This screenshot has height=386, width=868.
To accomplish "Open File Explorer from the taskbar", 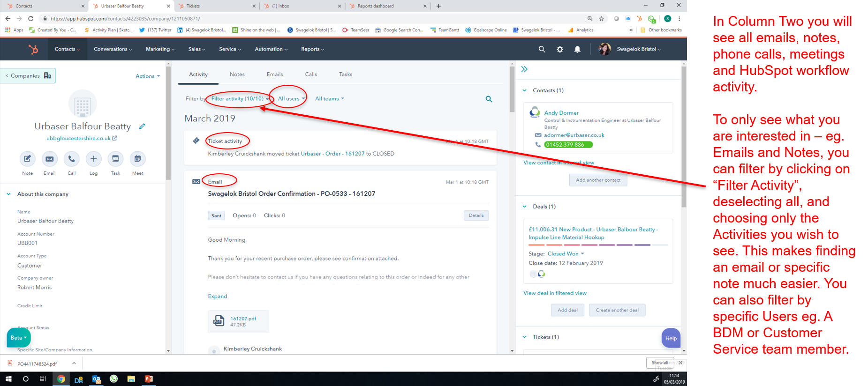I will (131, 379).
